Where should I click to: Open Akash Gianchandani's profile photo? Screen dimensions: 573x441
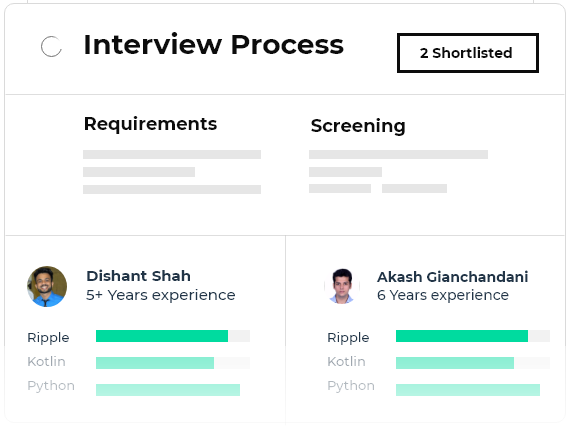(x=342, y=286)
